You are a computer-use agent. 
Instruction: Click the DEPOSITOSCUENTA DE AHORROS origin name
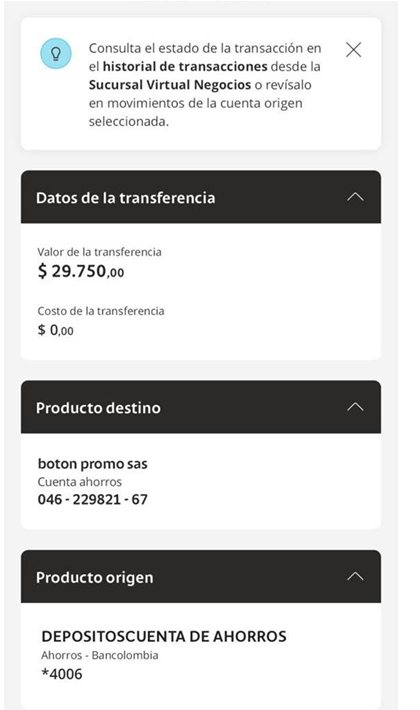(164, 636)
